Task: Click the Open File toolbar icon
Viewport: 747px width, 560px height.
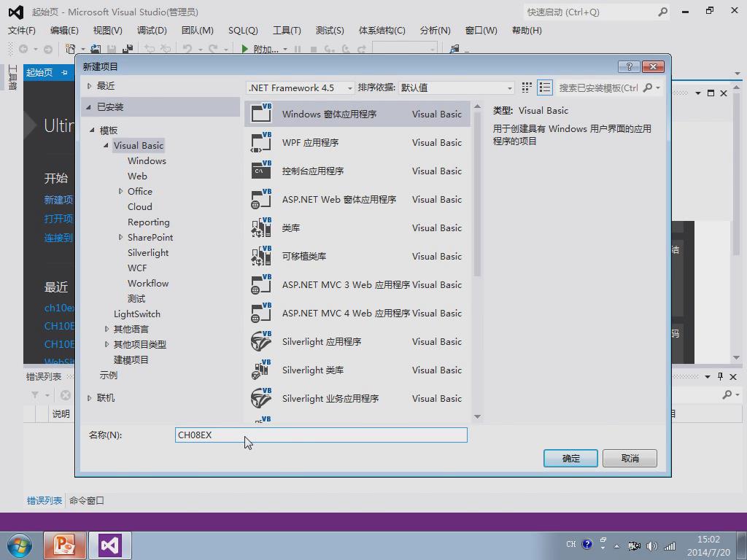Action: point(96,49)
